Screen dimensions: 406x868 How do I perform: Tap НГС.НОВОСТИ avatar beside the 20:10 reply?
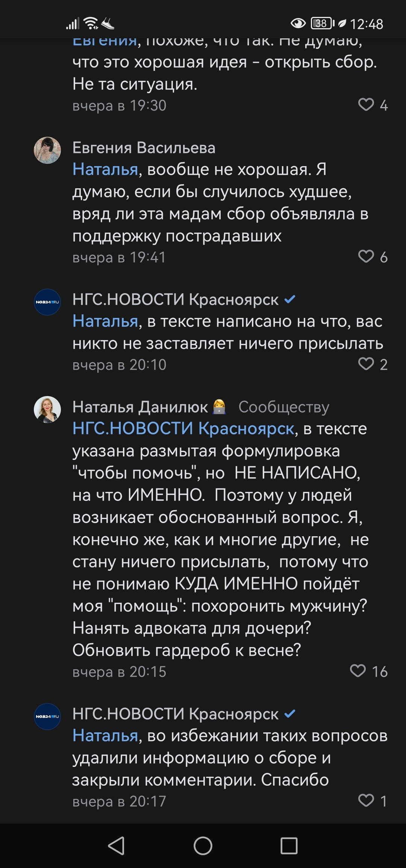(x=47, y=302)
